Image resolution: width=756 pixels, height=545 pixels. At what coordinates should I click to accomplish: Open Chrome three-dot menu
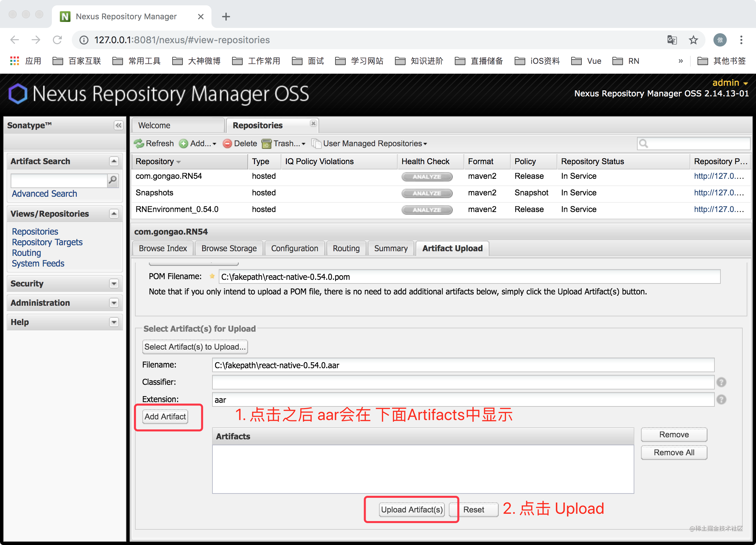pyautogui.click(x=741, y=40)
